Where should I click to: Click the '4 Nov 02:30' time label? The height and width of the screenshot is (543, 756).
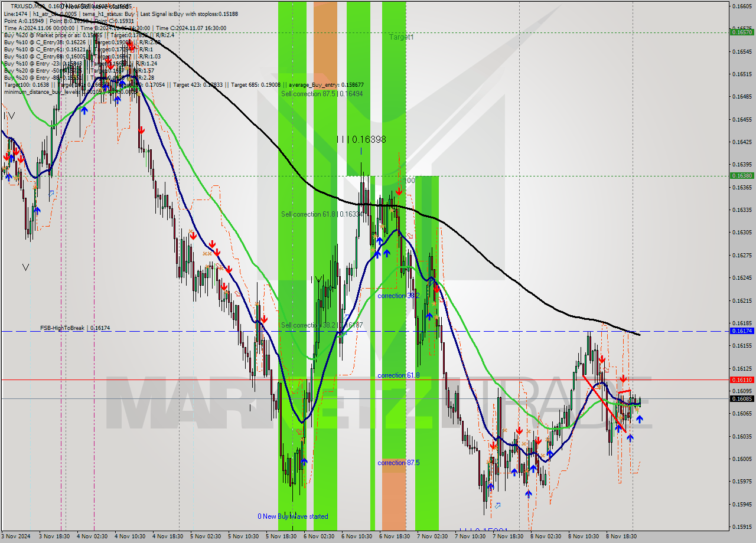(x=91, y=537)
